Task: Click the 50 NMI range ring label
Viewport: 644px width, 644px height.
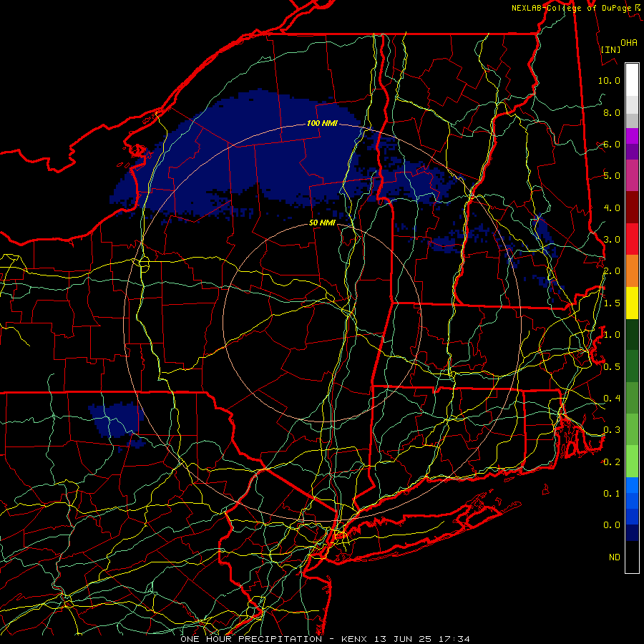Action: (322, 223)
